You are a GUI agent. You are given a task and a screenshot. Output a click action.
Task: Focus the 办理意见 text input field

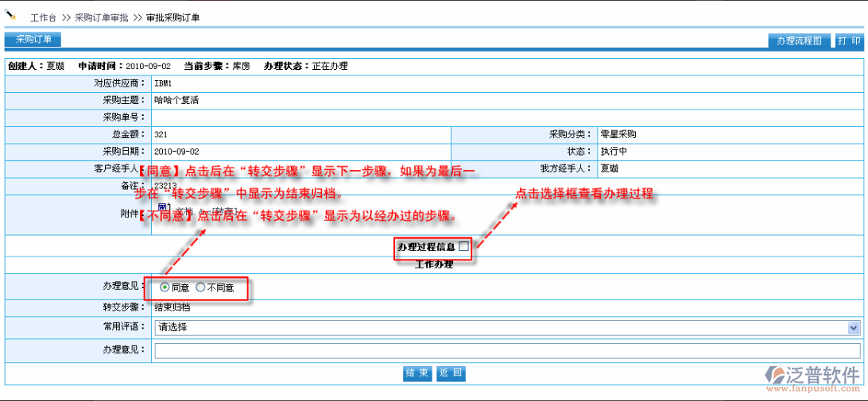pos(508,351)
